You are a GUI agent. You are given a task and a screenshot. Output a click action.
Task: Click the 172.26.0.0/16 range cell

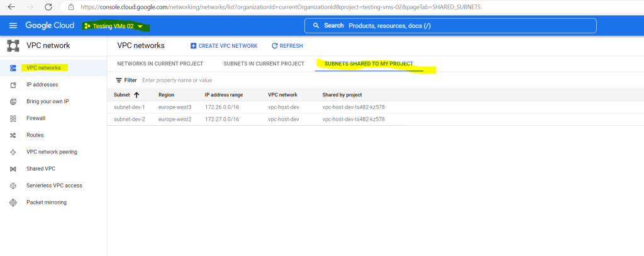click(x=222, y=108)
